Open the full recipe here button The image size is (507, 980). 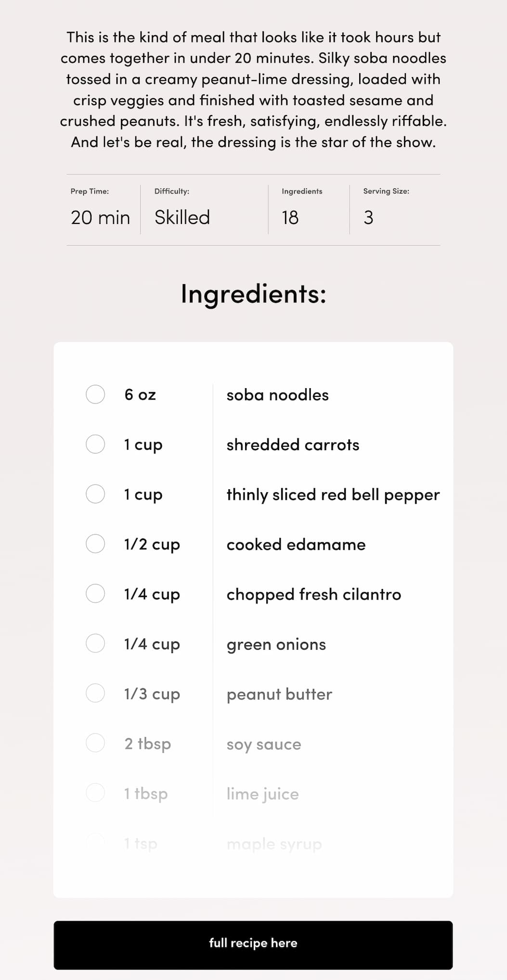253,945
